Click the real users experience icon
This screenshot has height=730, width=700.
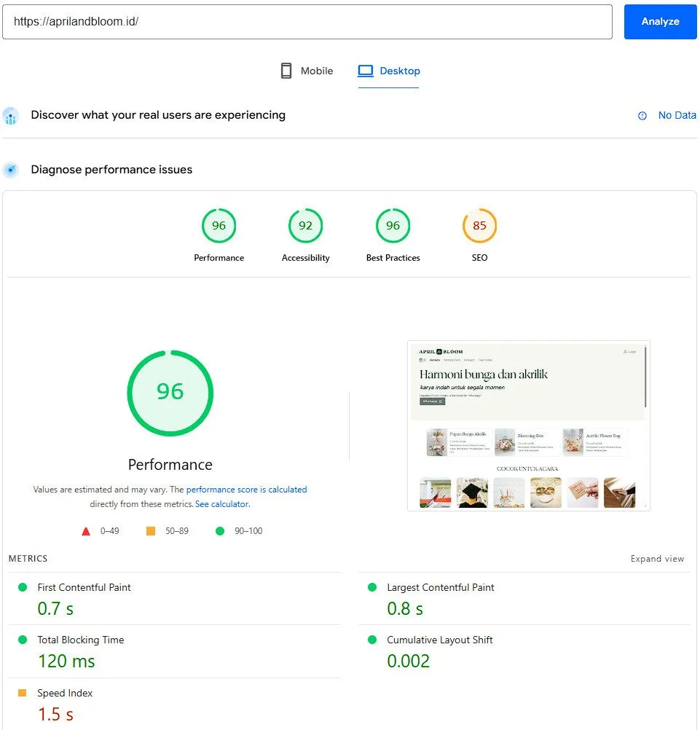pos(10,116)
